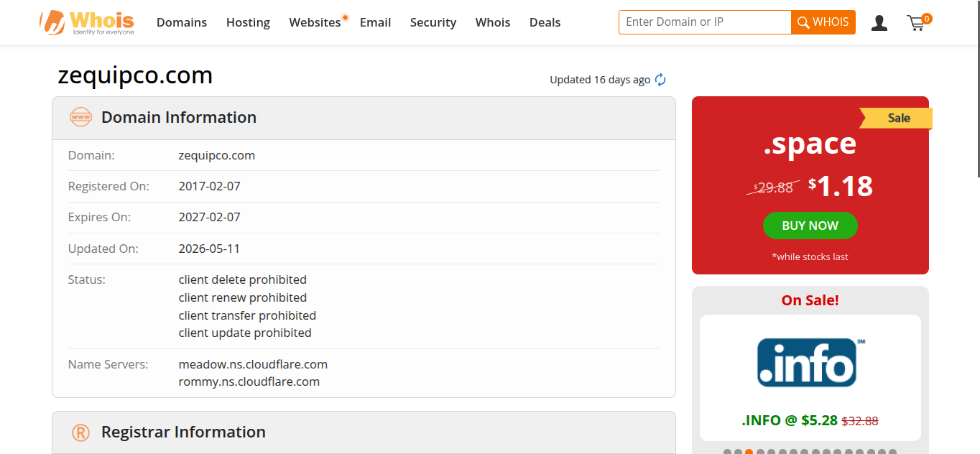This screenshot has width=980, height=454.
Task: Open the Hosting menu
Action: (x=248, y=22)
